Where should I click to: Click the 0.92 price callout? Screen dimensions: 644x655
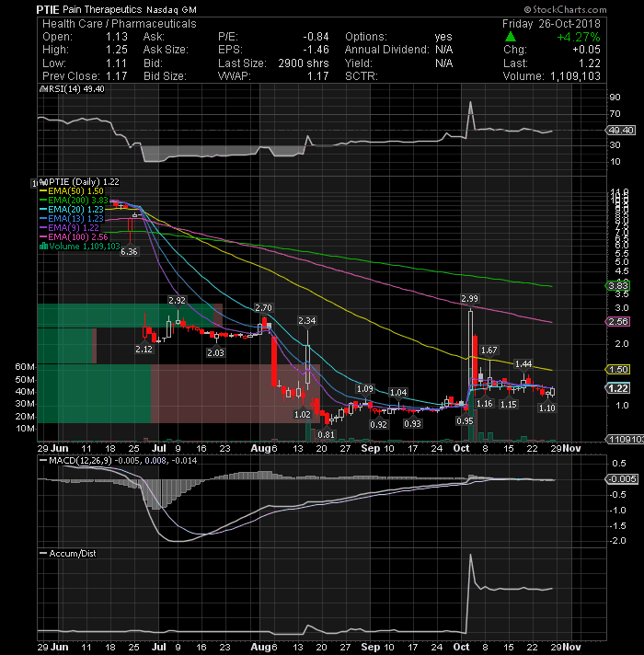[x=379, y=425]
